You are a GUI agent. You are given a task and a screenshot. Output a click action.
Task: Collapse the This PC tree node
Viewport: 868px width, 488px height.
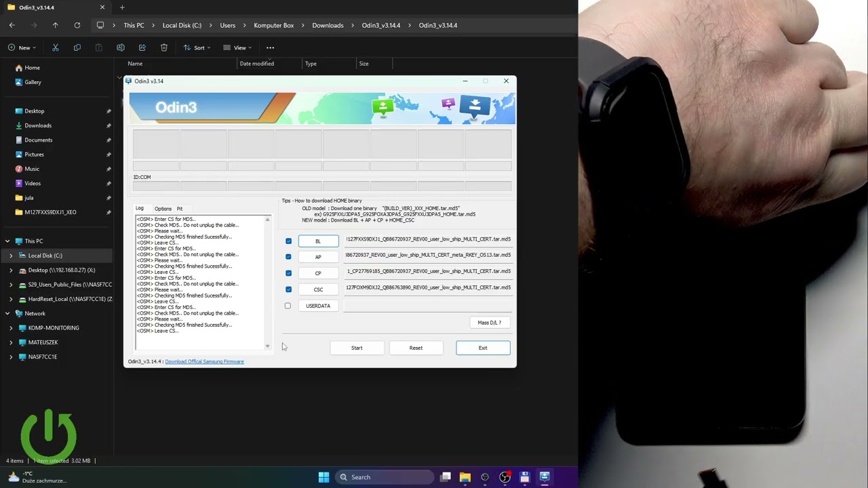[x=7, y=241]
